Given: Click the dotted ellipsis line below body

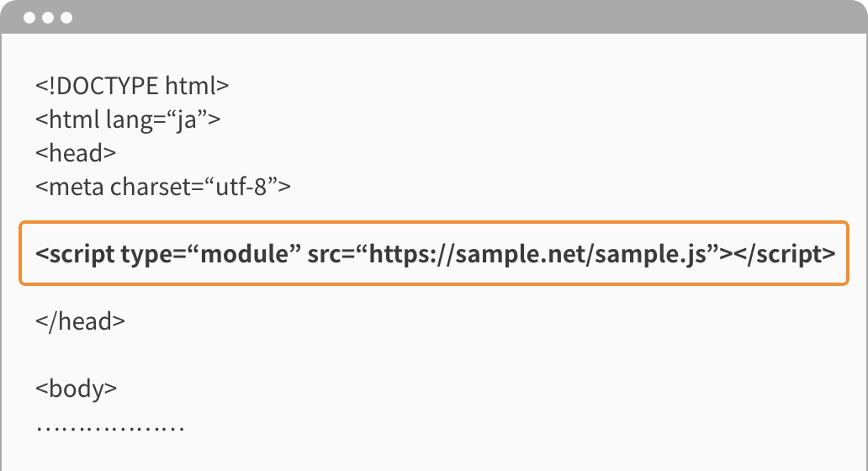Looking at the screenshot, I should click(x=109, y=428).
